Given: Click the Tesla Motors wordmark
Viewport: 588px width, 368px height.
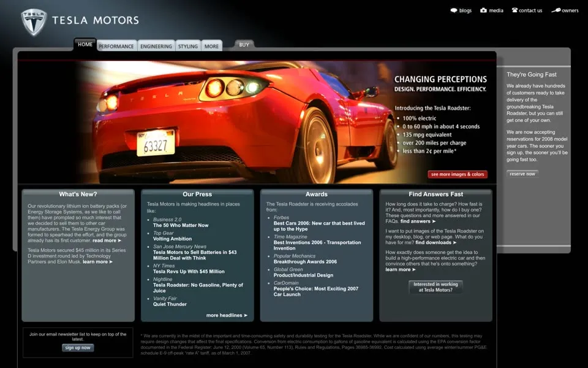Looking at the screenshot, I should (96, 20).
